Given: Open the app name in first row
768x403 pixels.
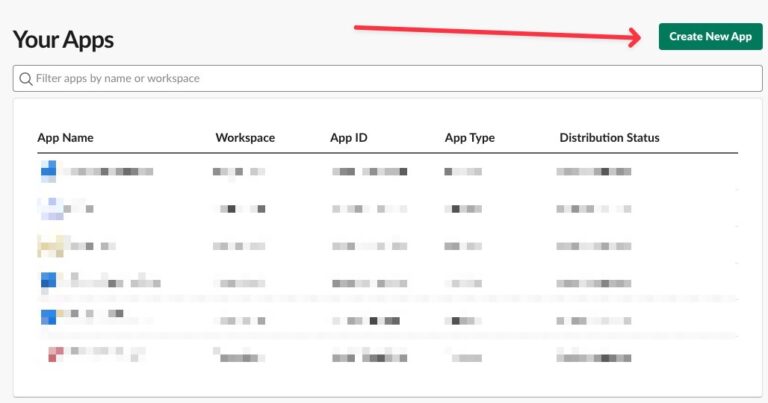Looking at the screenshot, I should point(108,172).
